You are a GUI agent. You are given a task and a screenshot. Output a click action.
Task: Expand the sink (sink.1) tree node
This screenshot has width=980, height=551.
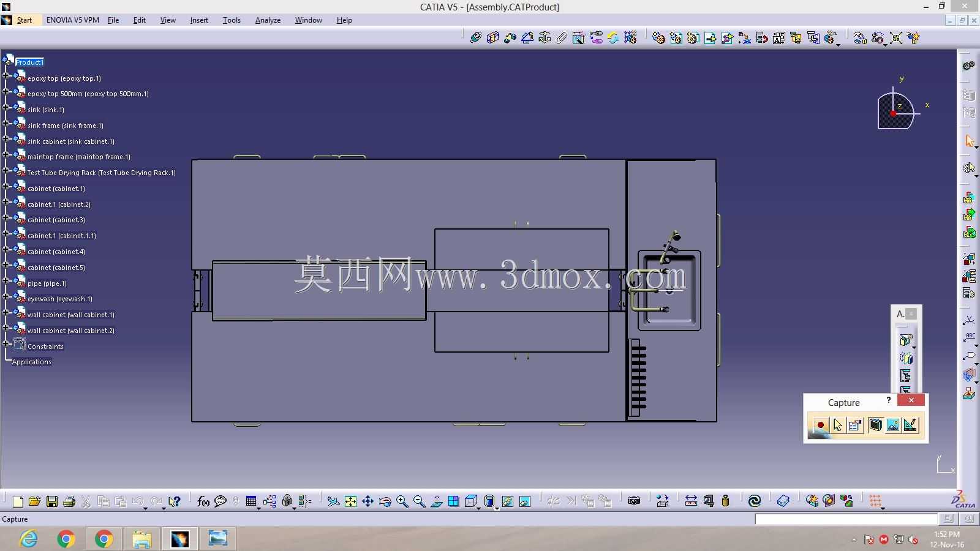[6, 108]
